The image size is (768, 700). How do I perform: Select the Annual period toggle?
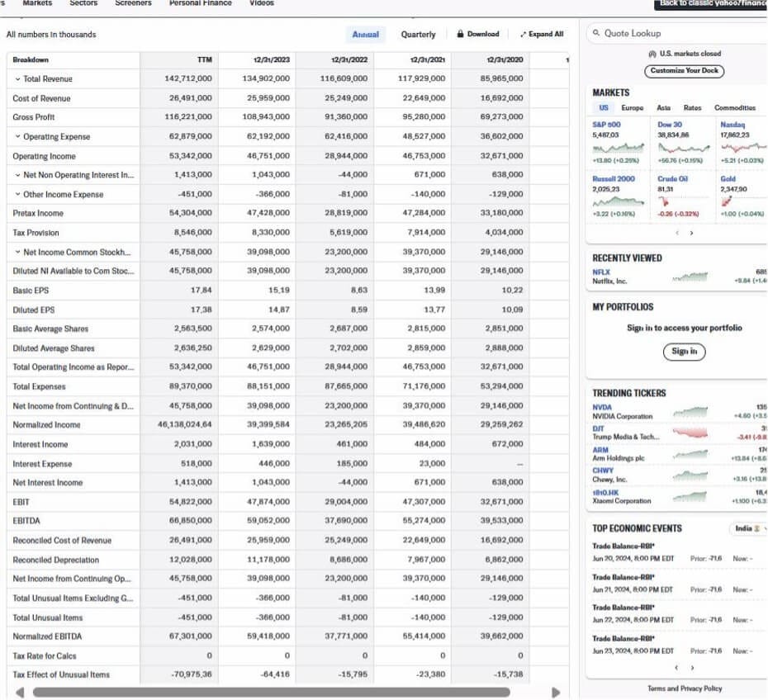point(365,34)
